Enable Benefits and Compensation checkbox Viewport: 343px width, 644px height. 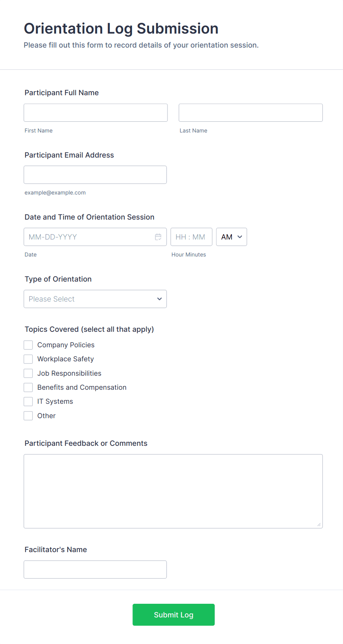28,388
